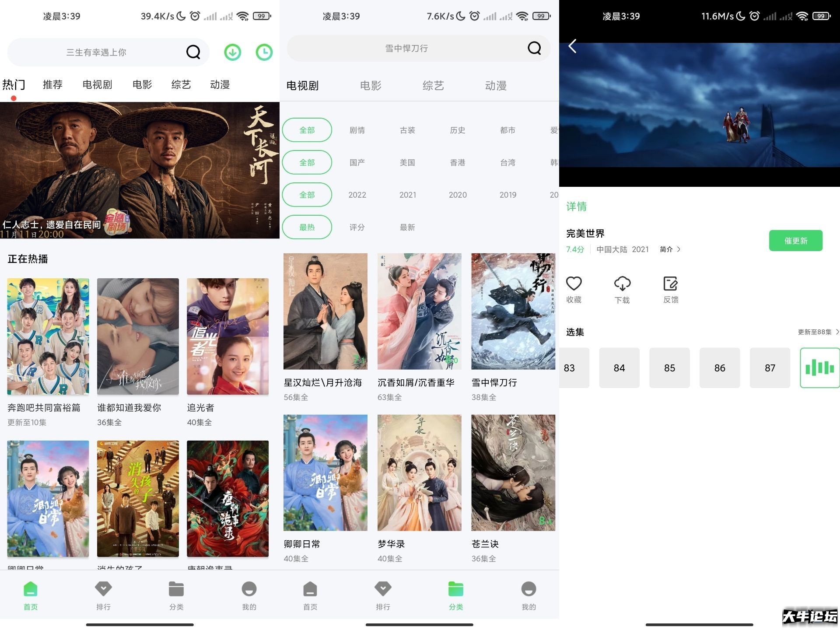The image size is (840, 630).
Task: Select the currently playing episode bars icon
Action: pyautogui.click(x=820, y=368)
